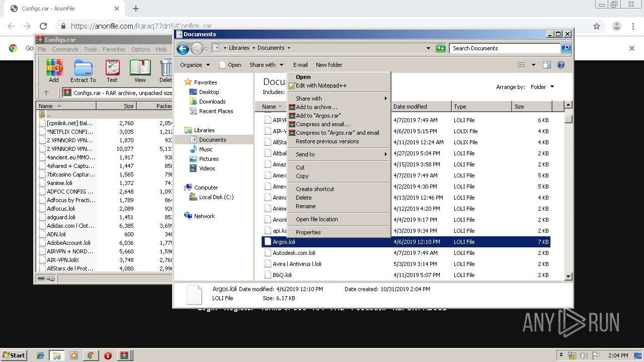Image resolution: width=644 pixels, height=362 pixels.
Task: Choose Open in the context menu
Action: (x=339, y=77)
